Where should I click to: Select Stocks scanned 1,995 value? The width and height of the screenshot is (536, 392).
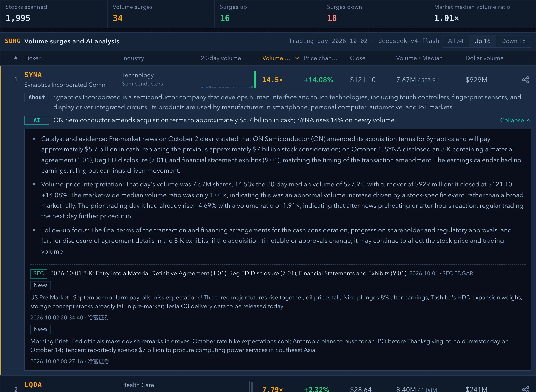(18, 18)
